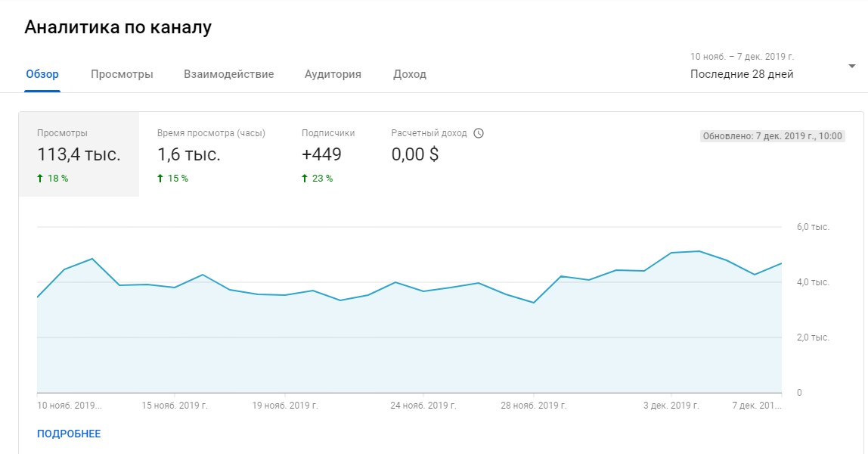The image size is (868, 454).
Task: Click the Аналитика по каналу heading
Action: pyautogui.click(x=118, y=27)
